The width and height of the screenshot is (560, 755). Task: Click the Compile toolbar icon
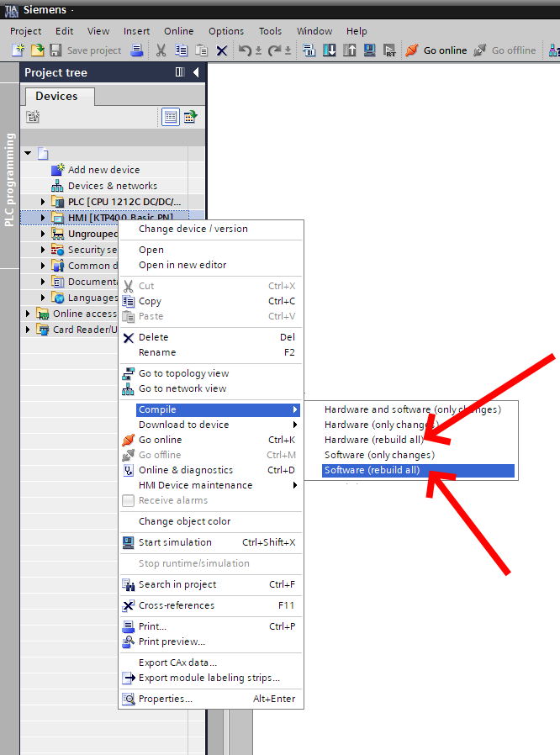pos(309,50)
